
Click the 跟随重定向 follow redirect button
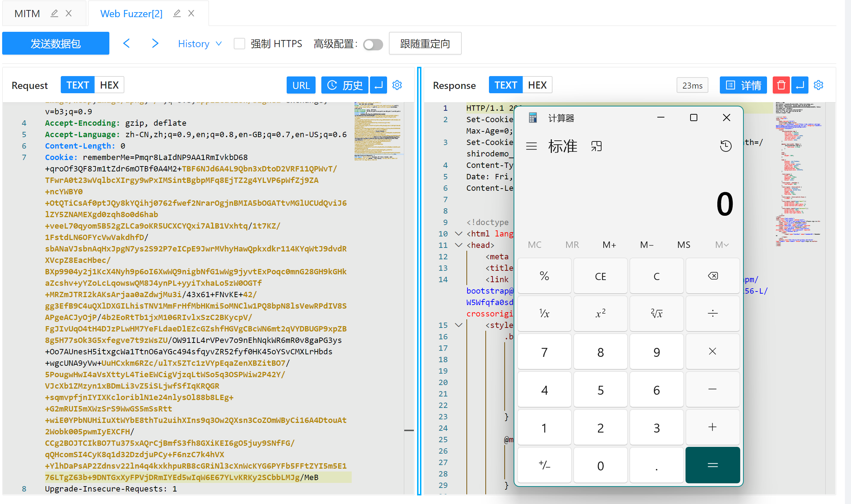point(425,44)
